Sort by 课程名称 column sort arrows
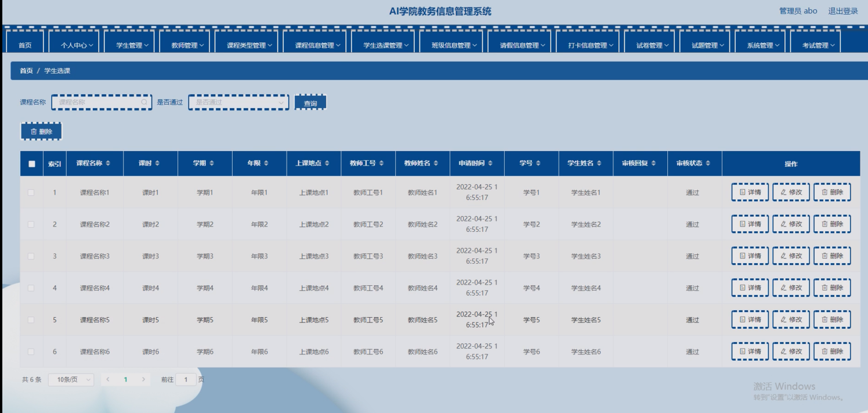 click(108, 164)
